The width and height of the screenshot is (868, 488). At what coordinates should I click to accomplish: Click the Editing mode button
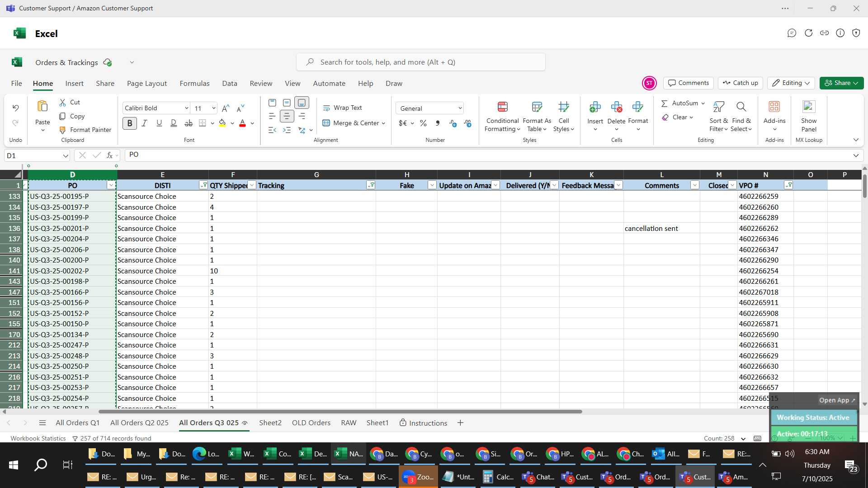791,83
